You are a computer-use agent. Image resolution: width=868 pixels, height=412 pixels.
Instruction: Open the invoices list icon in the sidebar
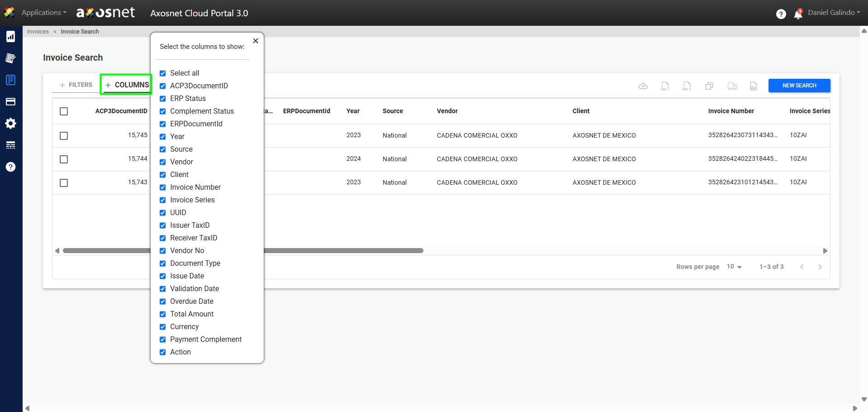pos(11,80)
